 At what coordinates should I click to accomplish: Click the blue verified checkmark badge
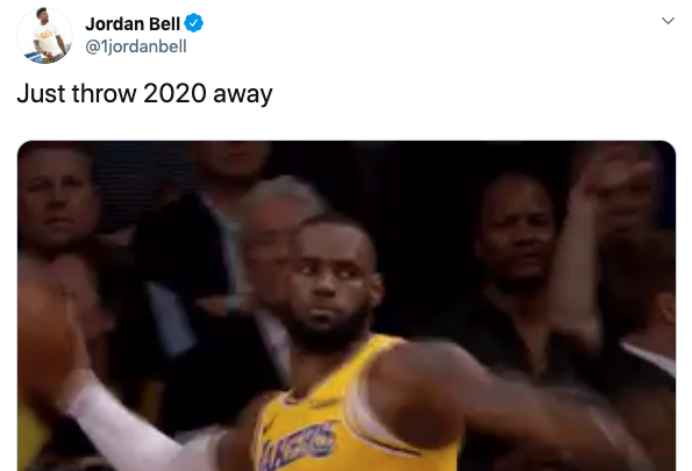[194, 23]
